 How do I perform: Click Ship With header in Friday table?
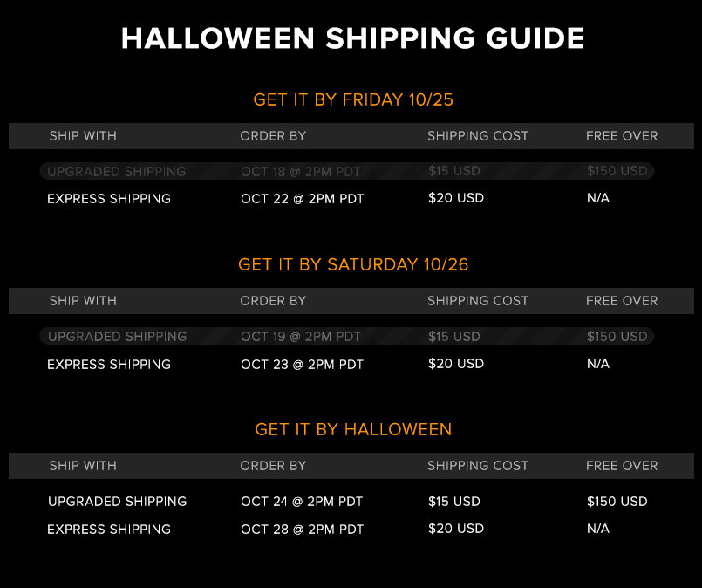point(83,136)
